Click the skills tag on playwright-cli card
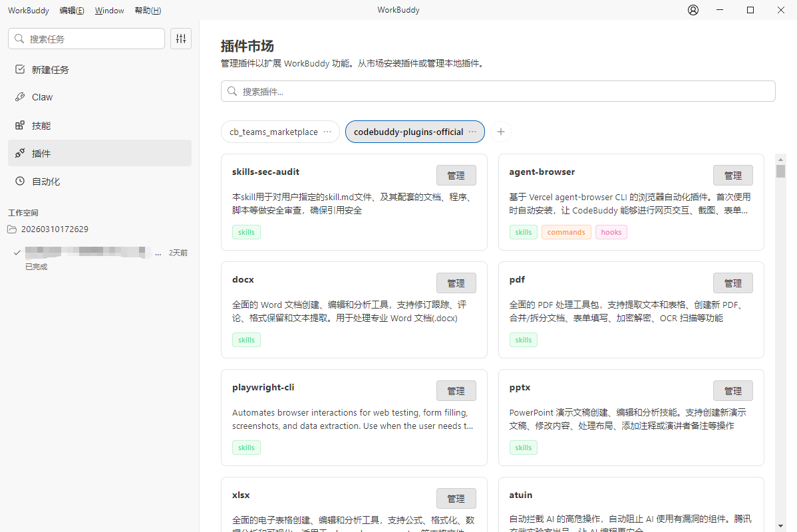This screenshot has width=797, height=532. click(x=247, y=448)
